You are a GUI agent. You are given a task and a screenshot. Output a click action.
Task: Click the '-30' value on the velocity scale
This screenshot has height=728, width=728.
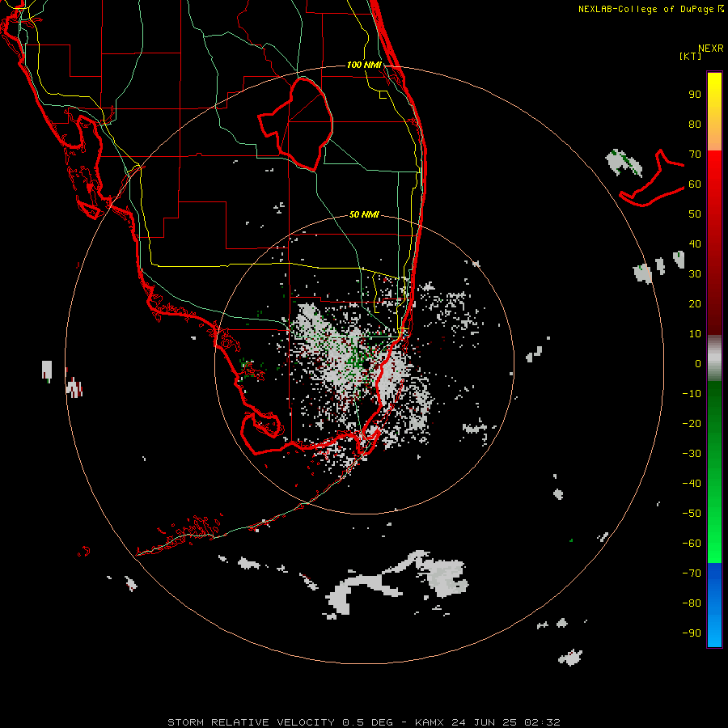692,454
